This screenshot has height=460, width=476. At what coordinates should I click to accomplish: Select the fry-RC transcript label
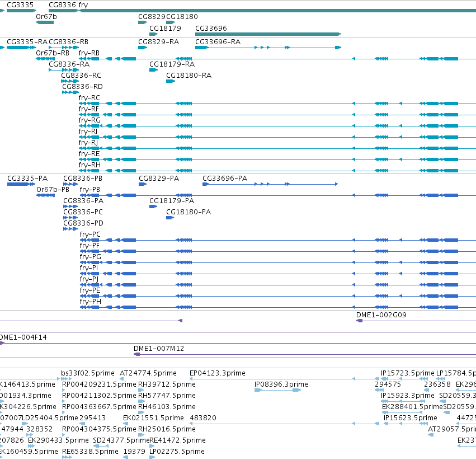[89, 98]
